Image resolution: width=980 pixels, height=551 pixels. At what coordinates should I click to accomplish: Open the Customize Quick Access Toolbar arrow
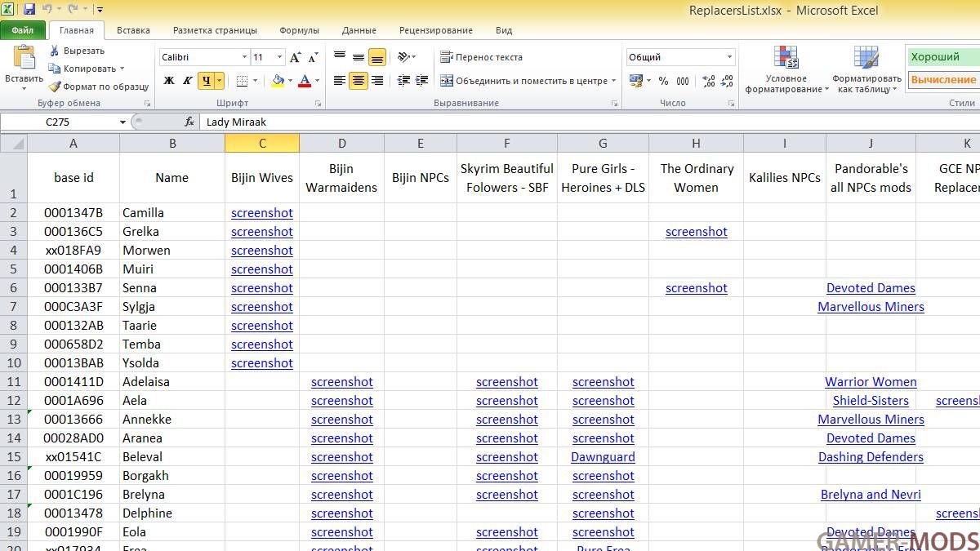coord(100,11)
